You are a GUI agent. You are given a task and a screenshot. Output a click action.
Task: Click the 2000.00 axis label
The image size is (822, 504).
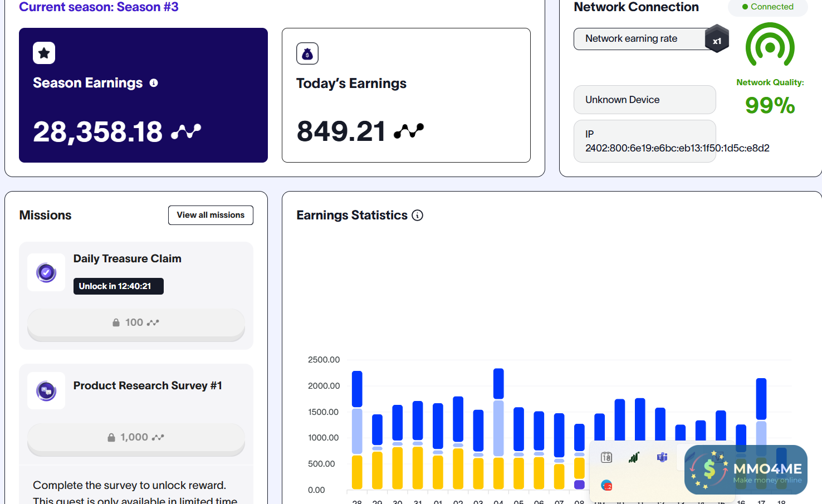click(324, 386)
